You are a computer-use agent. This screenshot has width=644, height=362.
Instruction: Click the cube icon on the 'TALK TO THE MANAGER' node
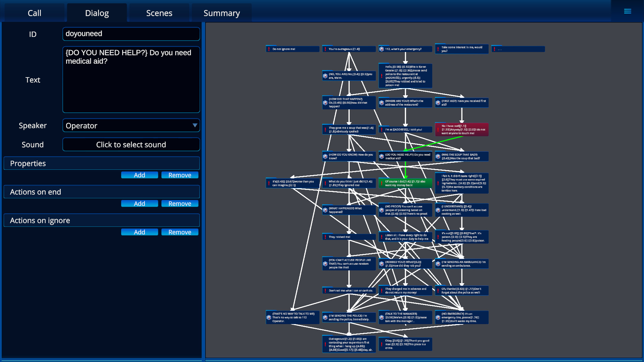click(381, 317)
